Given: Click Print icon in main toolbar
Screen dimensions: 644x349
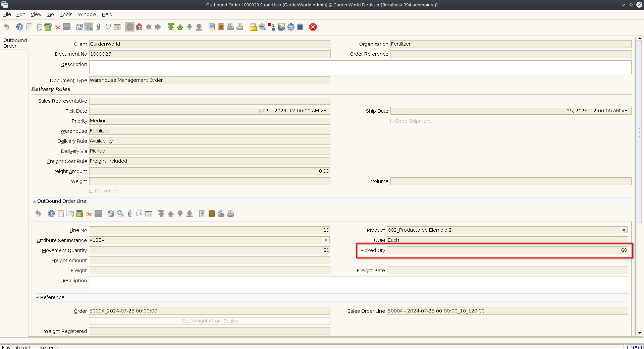Looking at the screenshot, I should (240, 27).
